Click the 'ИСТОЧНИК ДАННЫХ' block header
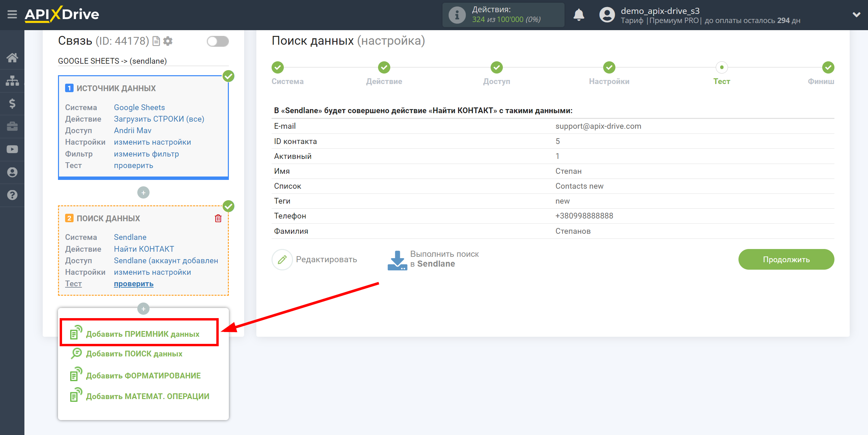Screen dimensions: 868x435 point(116,88)
